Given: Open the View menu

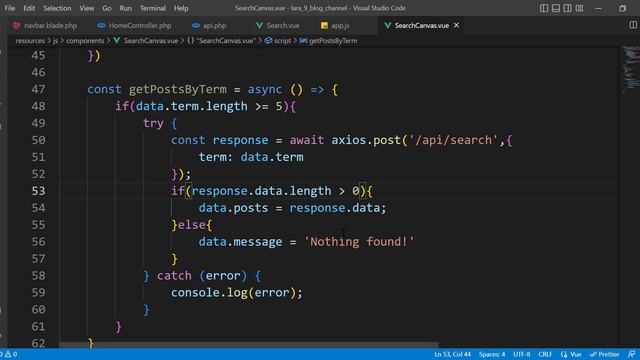Looking at the screenshot, I should (x=87, y=8).
